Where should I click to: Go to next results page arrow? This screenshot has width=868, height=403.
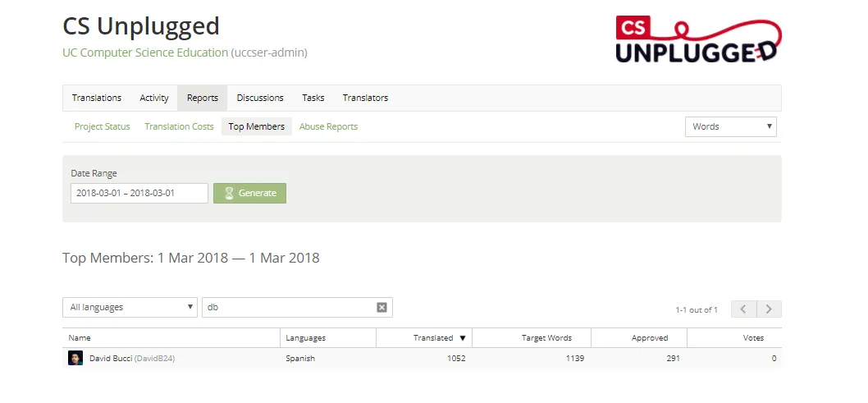[769, 309]
